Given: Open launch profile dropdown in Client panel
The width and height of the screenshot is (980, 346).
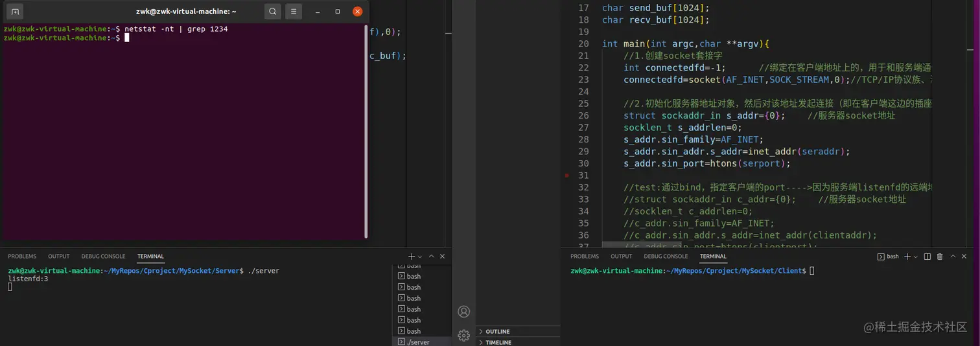Looking at the screenshot, I should [x=916, y=257].
